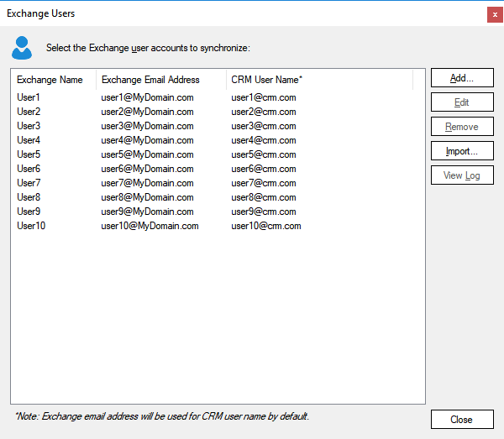Screen dimensions: 504x439
Task: Select the user5@MyDomain.com email entry
Action: (x=147, y=154)
